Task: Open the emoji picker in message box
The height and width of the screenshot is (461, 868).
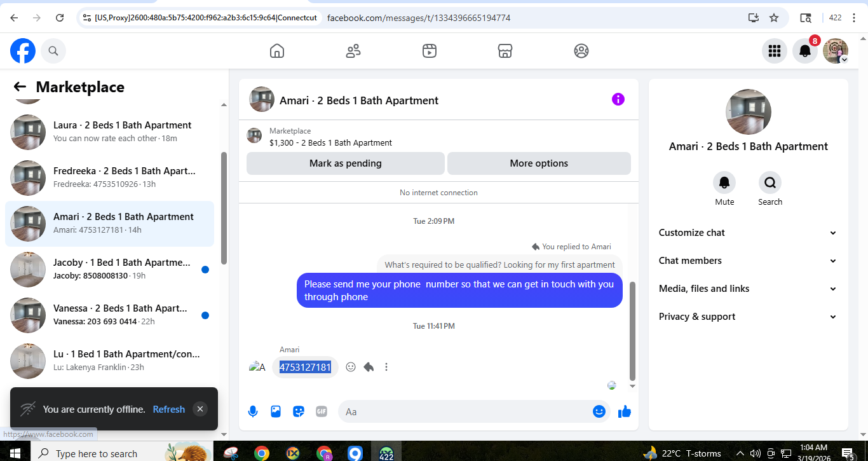Action: coord(599,411)
